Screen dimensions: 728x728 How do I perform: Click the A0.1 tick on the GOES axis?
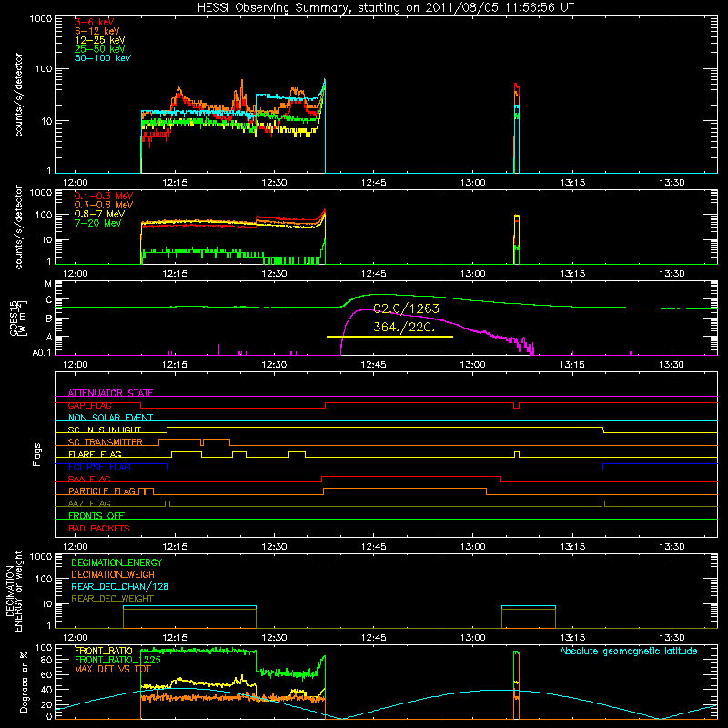(42, 353)
